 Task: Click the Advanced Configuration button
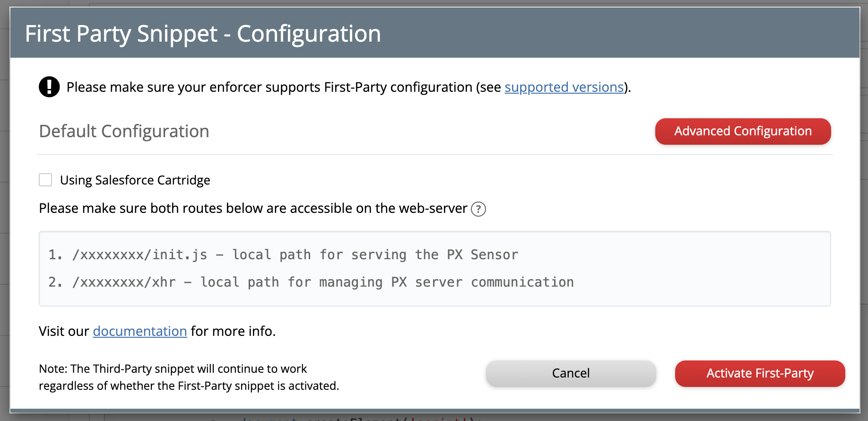click(x=743, y=131)
